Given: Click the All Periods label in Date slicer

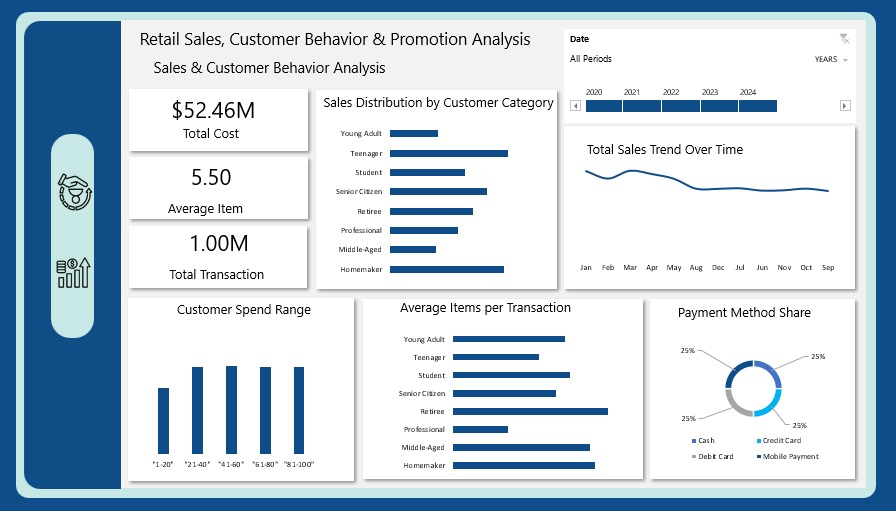Looking at the screenshot, I should pyautogui.click(x=590, y=59).
